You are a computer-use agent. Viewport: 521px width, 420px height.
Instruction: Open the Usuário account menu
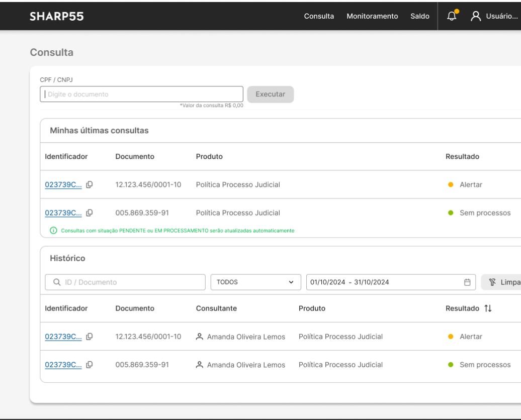tap(494, 16)
